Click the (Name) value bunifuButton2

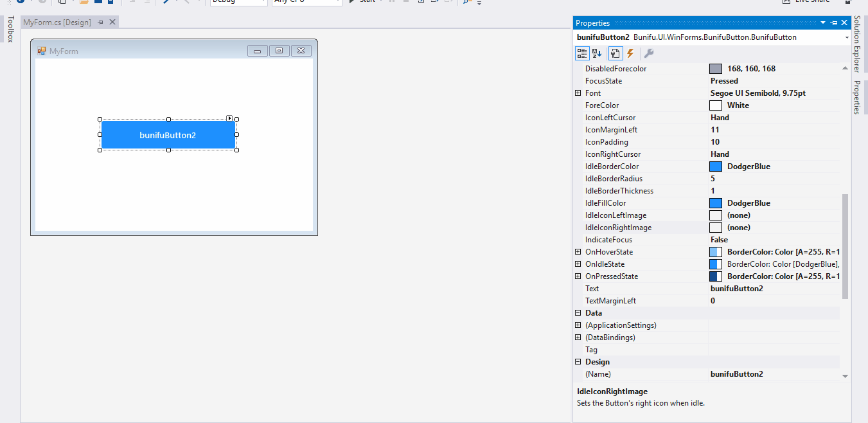pos(736,374)
